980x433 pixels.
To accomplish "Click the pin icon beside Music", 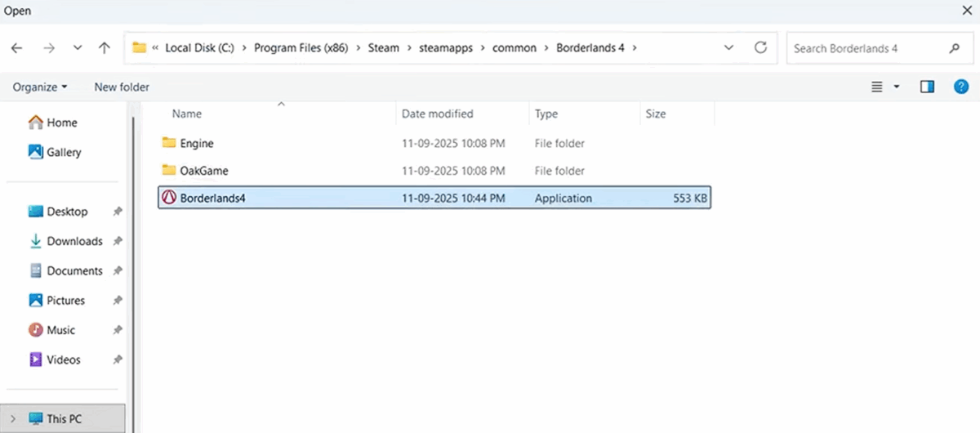I will point(118,330).
